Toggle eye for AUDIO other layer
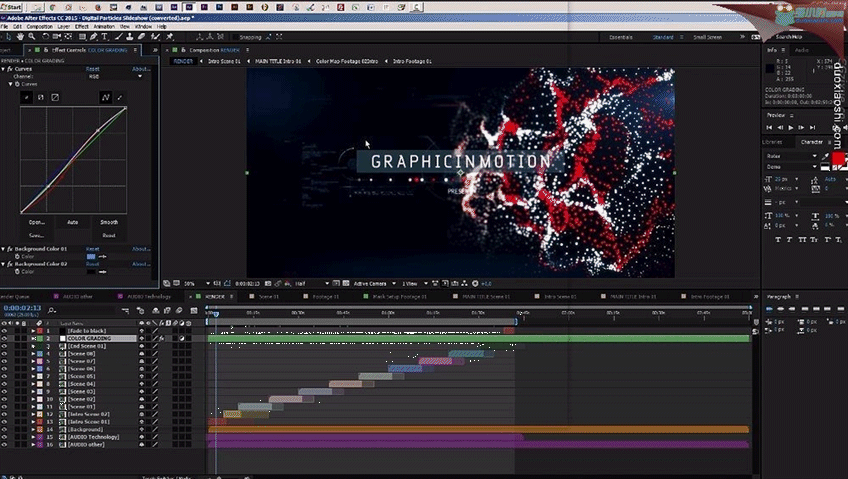The height and width of the screenshot is (479, 848). [x=4, y=444]
